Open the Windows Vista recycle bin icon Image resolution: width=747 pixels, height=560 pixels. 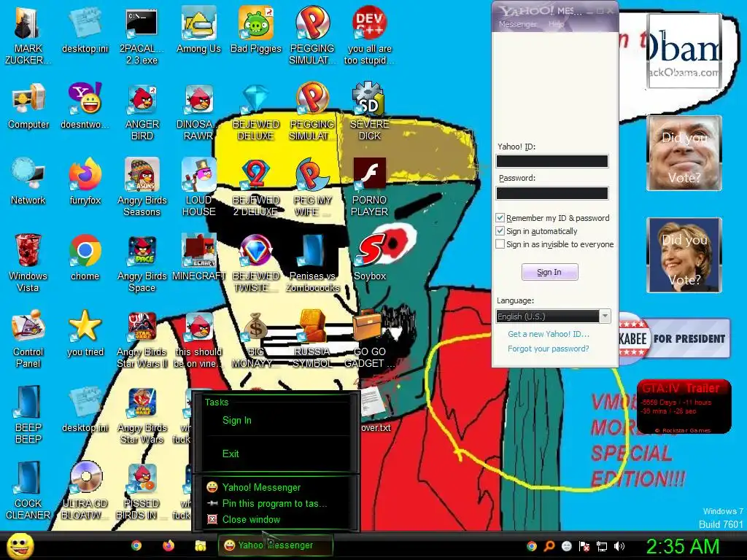pos(28,262)
